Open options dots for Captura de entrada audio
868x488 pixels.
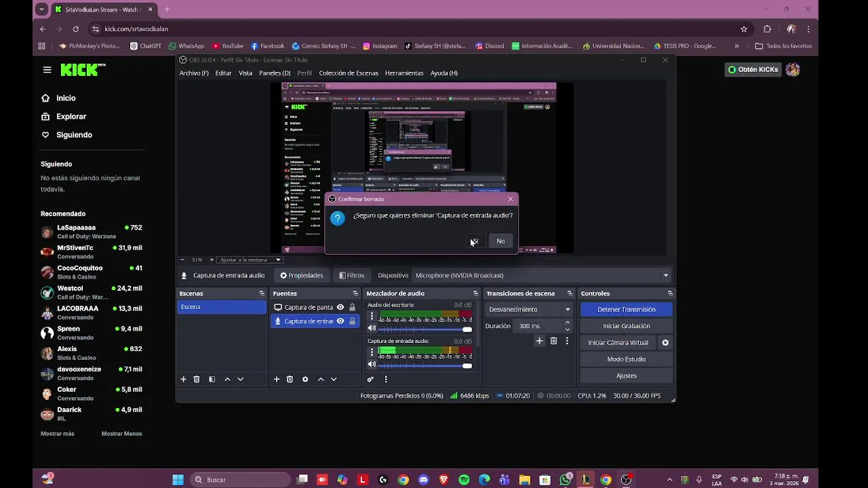coord(372,352)
